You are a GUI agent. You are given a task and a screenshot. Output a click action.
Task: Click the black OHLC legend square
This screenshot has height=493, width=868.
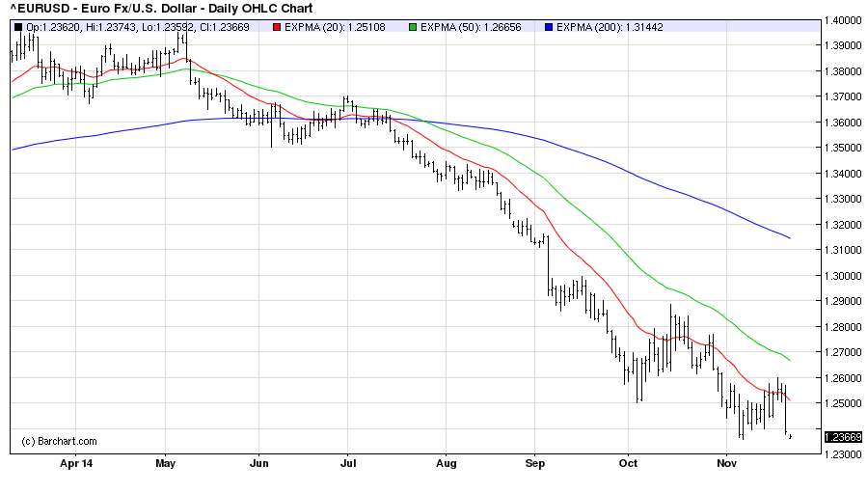[18, 27]
